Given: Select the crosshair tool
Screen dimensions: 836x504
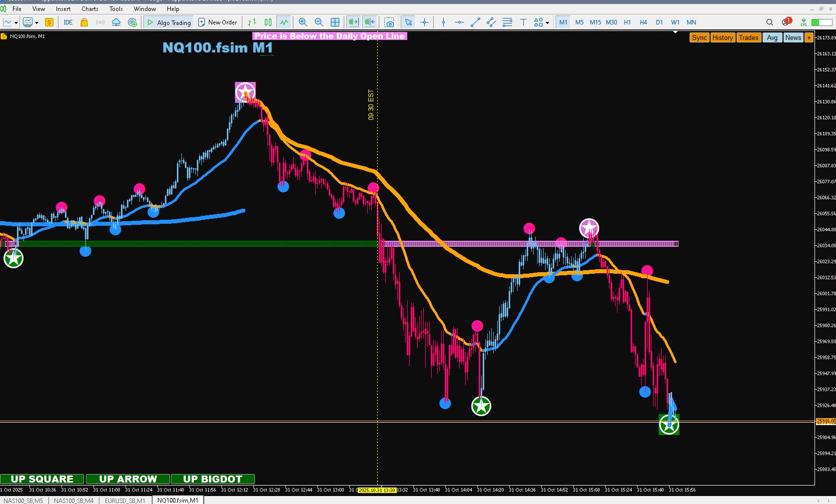Looking at the screenshot, I should (424, 22).
